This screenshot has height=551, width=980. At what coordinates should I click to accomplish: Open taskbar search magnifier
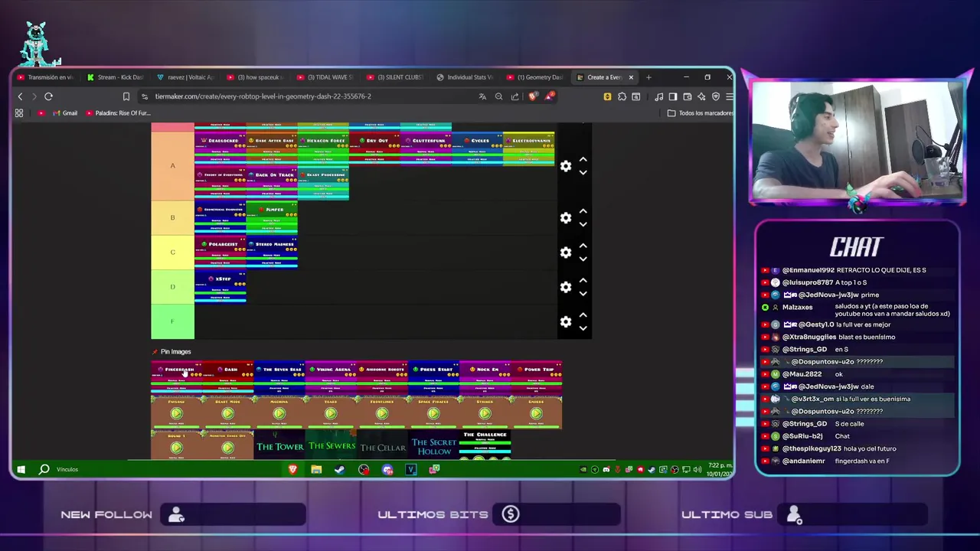44,469
